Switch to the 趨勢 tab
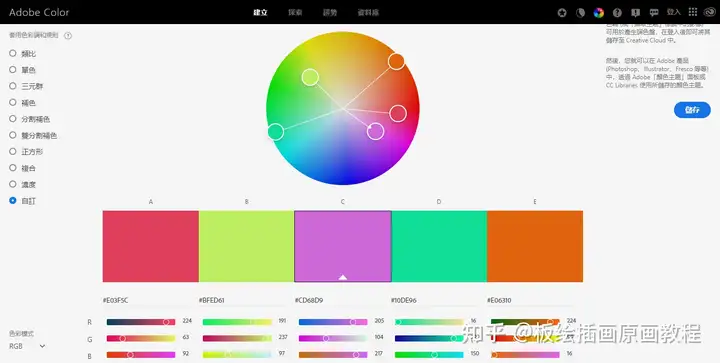Viewport: 720px width, 363px height. click(x=330, y=13)
